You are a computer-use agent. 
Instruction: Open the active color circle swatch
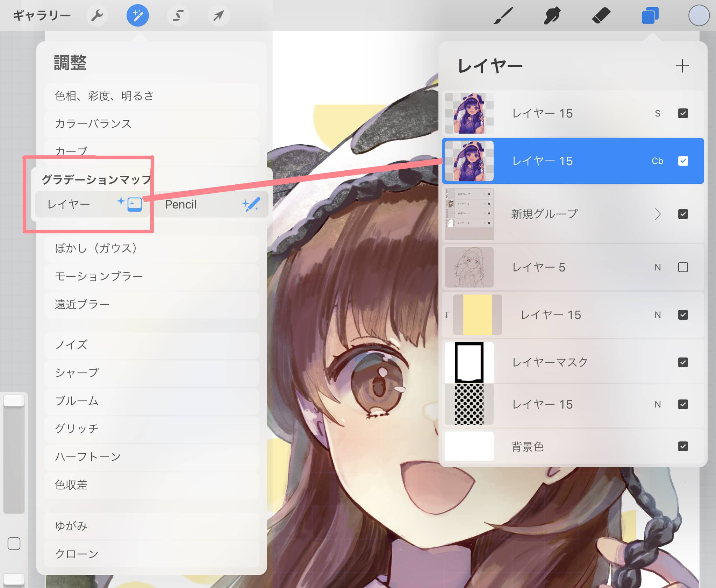click(699, 15)
